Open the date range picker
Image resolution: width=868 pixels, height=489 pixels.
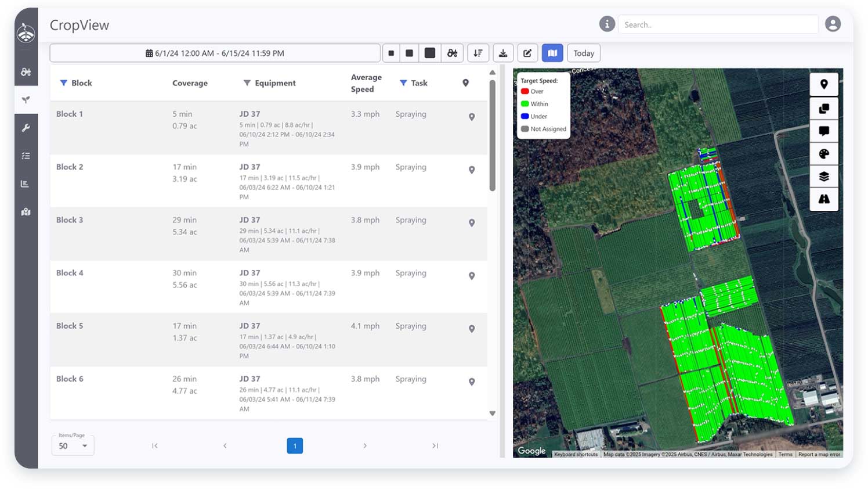215,53
